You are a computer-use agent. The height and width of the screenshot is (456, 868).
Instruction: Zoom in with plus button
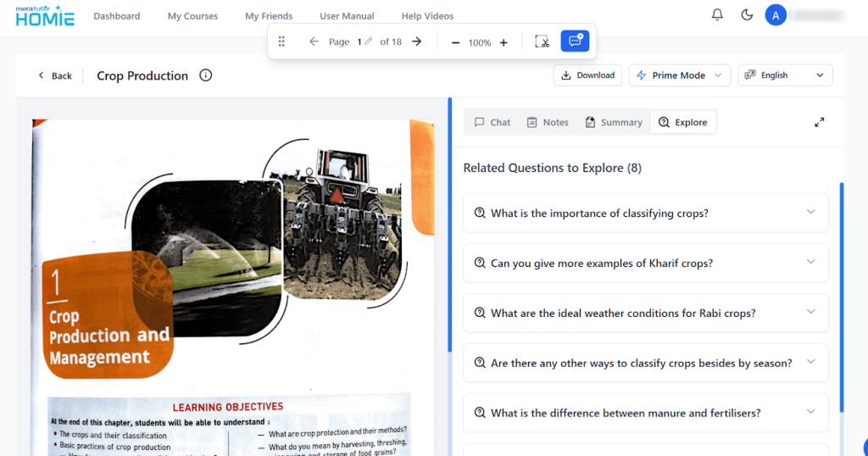tap(504, 42)
